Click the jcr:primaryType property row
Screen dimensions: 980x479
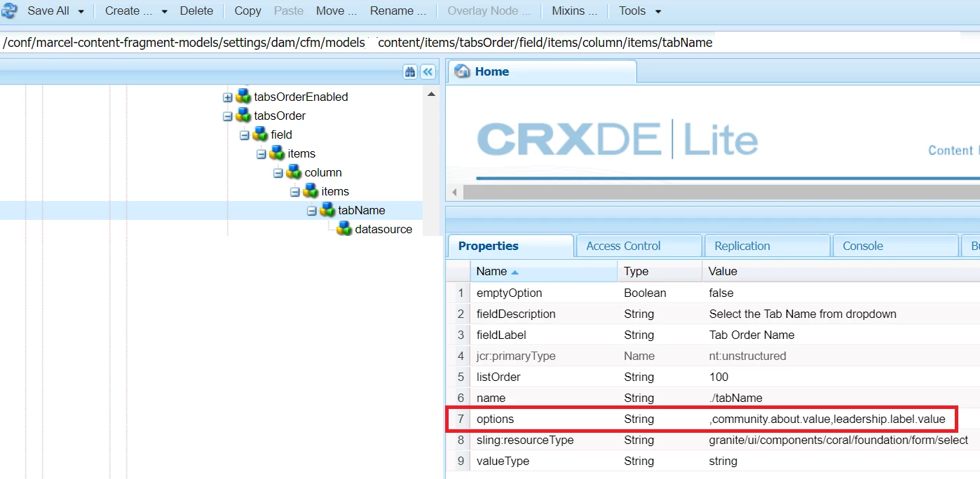tap(713, 356)
